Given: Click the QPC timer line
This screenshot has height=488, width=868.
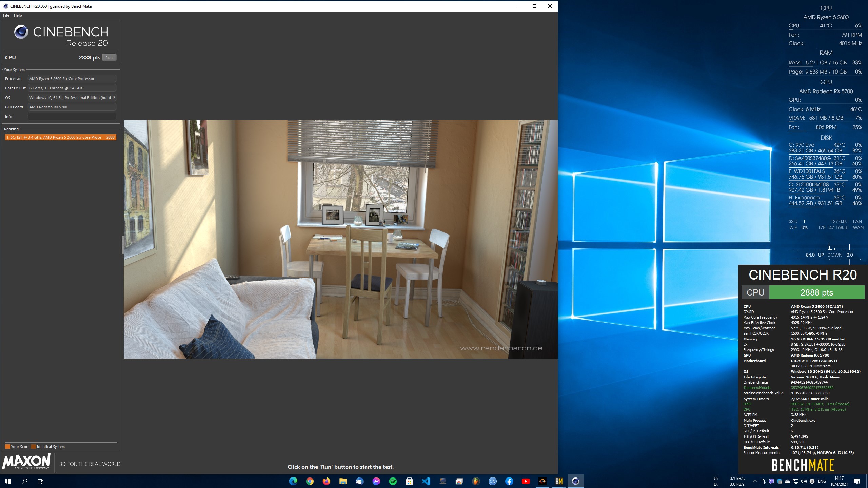Looking at the screenshot, I should tap(794, 409).
